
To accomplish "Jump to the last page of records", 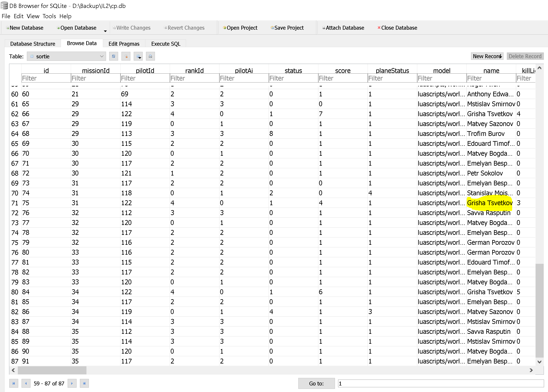I will (84, 383).
